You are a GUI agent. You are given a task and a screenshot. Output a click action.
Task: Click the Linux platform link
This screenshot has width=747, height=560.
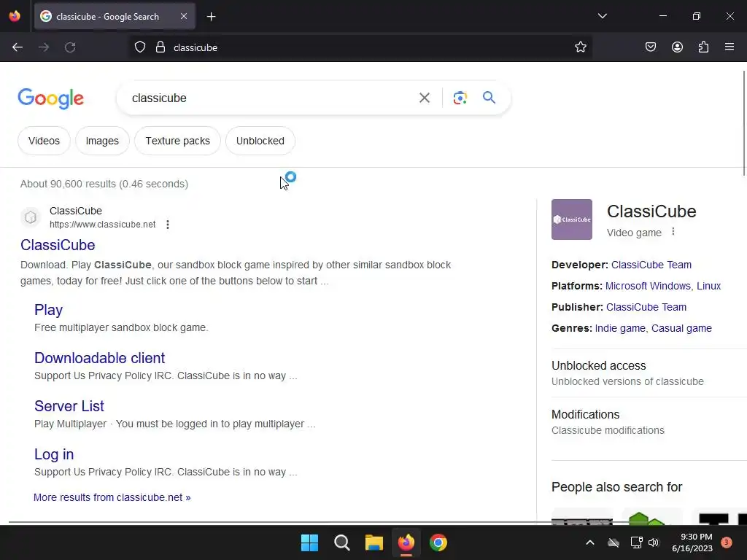[709, 286]
